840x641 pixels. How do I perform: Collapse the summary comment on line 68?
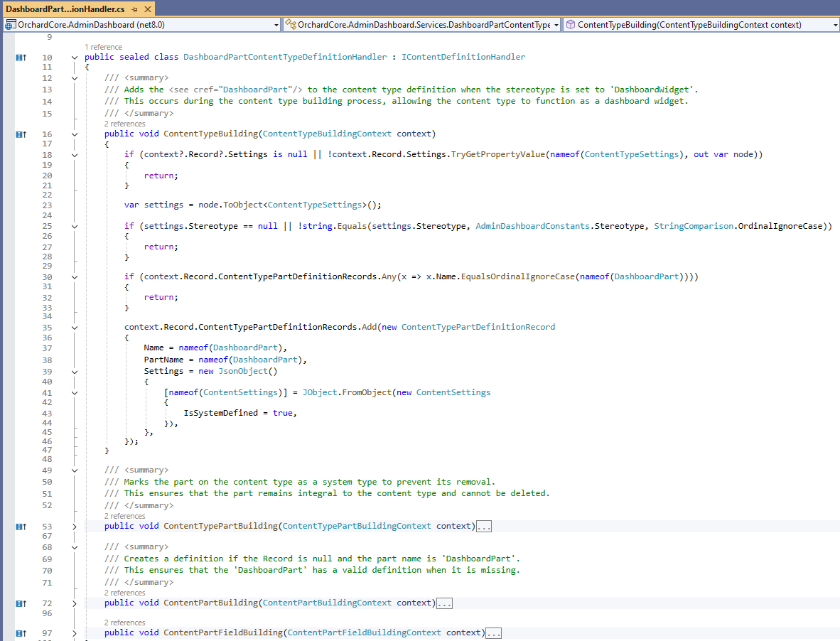point(75,547)
